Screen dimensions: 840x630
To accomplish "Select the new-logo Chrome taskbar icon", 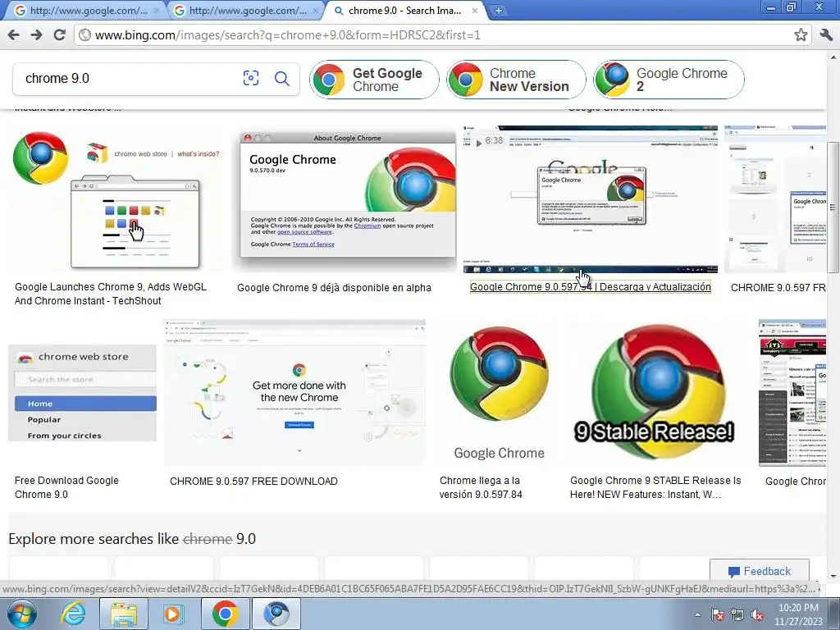I will pos(225,614).
